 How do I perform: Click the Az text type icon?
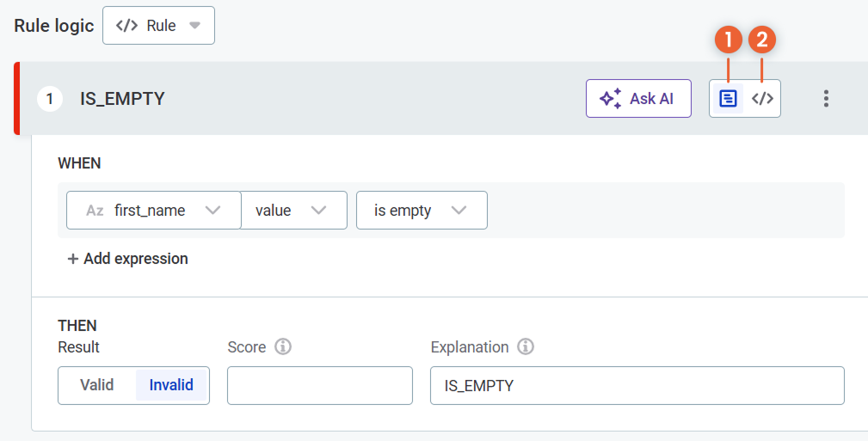(x=95, y=211)
